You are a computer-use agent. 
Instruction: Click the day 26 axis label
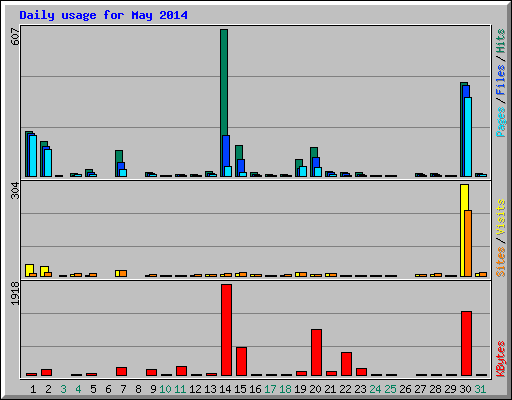point(405,389)
